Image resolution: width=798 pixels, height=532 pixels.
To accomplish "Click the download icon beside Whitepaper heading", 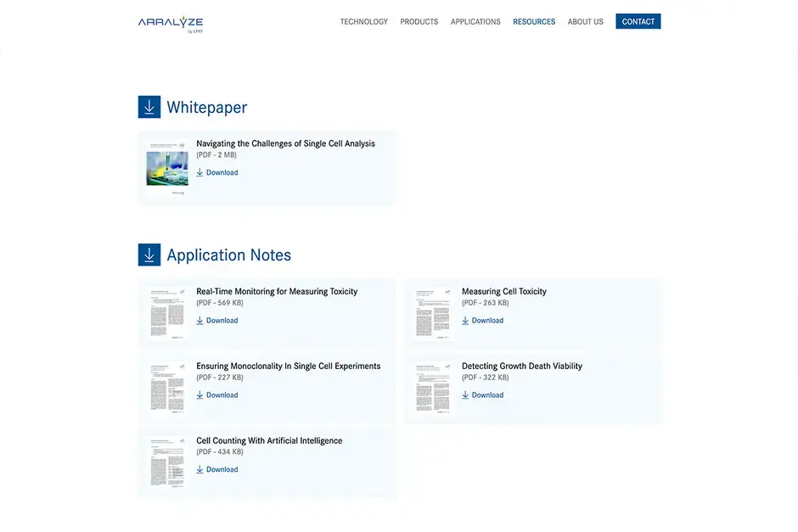I will pyautogui.click(x=149, y=106).
